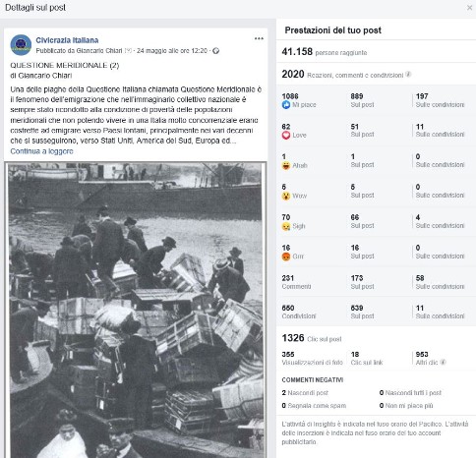Click the red heart Love reaction icon
This screenshot has height=458, width=476.
[x=286, y=135]
